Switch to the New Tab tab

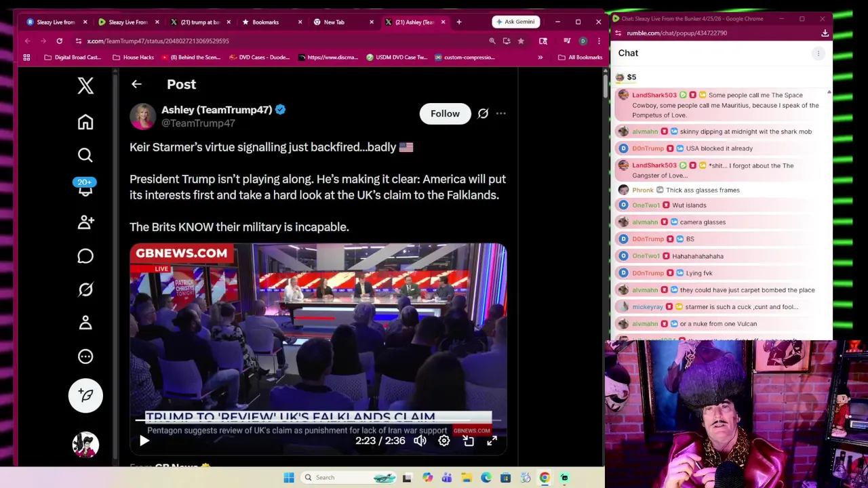pos(342,22)
